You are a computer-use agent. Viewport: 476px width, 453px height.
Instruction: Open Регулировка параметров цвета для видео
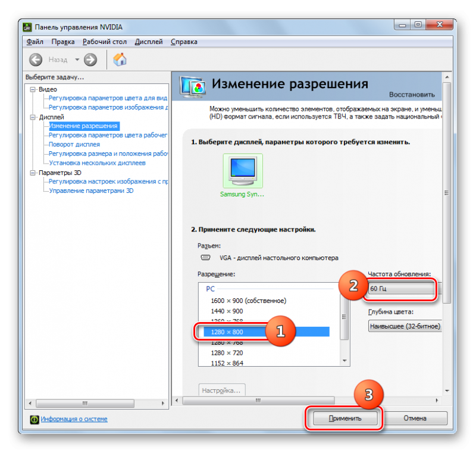point(108,98)
